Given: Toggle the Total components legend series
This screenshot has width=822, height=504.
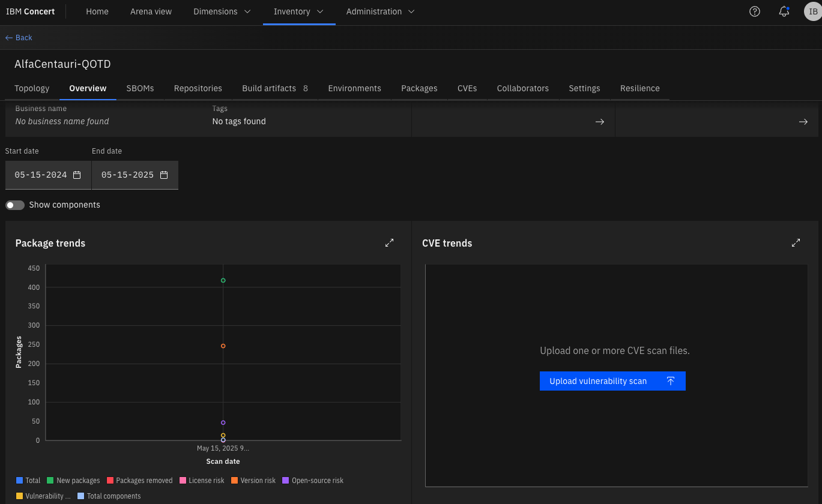Looking at the screenshot, I should pyautogui.click(x=109, y=496).
